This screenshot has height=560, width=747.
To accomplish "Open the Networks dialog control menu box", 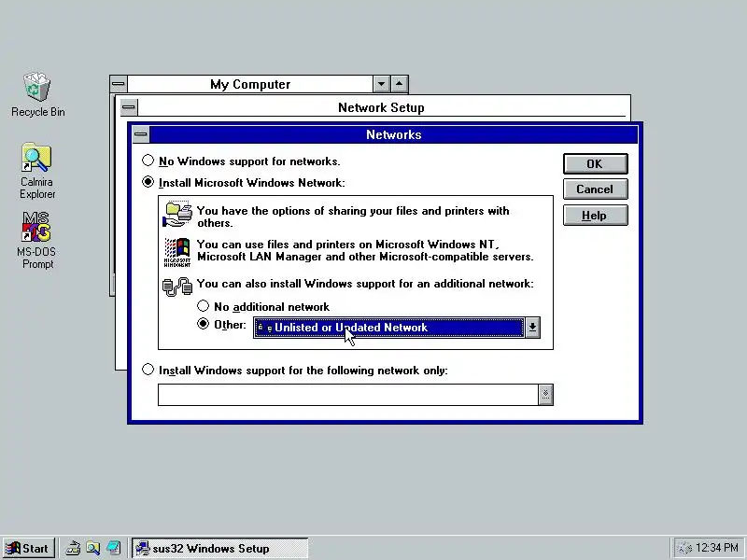I will [x=141, y=134].
